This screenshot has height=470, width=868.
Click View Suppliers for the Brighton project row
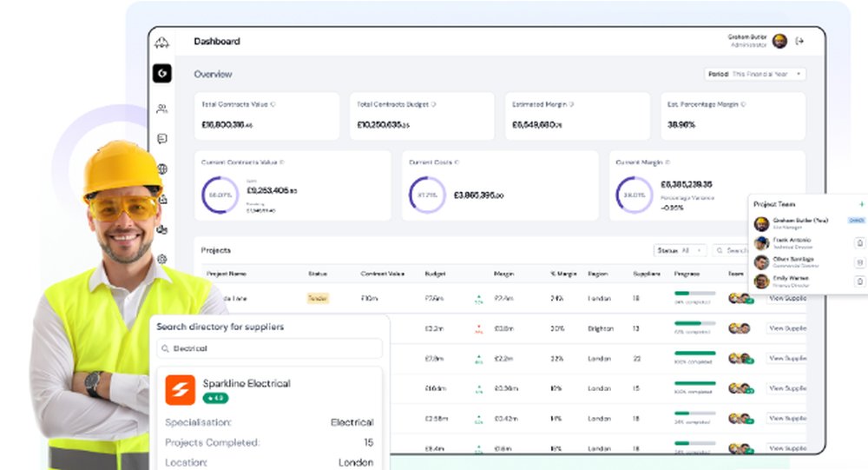(786, 328)
